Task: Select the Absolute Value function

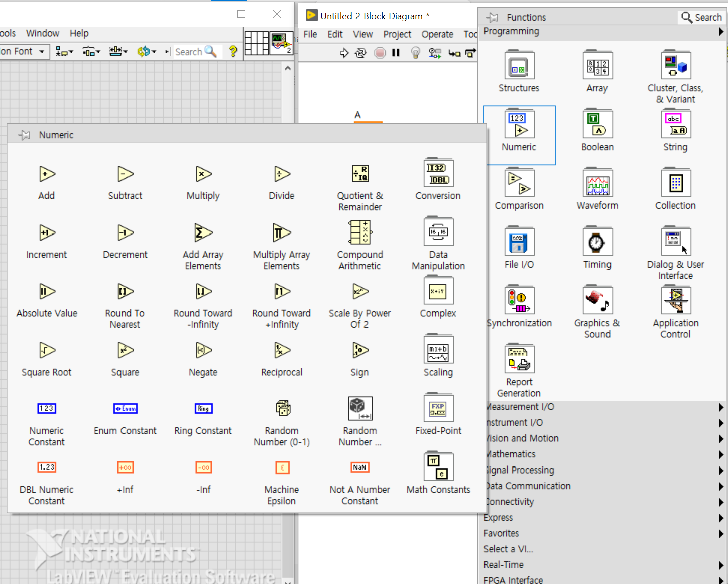Action: (47, 292)
